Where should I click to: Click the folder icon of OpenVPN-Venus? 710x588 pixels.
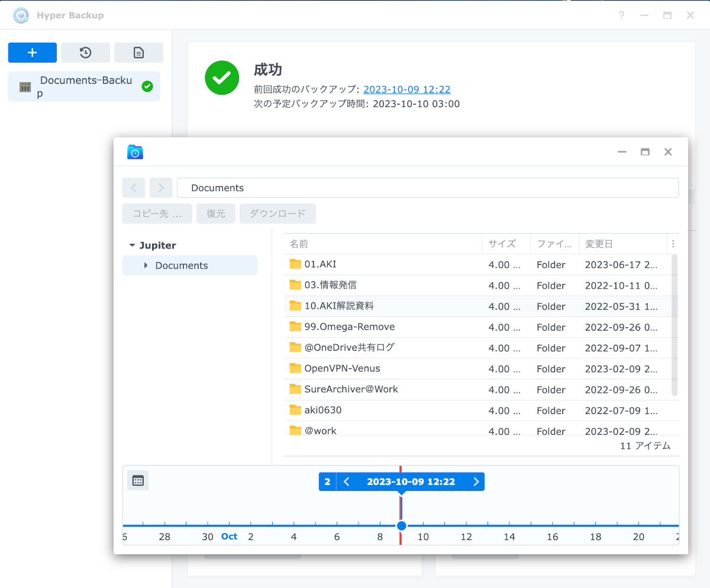tap(295, 368)
